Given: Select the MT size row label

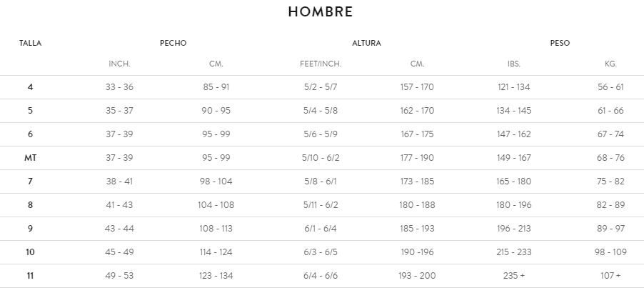Looking at the screenshot, I should pos(30,158).
